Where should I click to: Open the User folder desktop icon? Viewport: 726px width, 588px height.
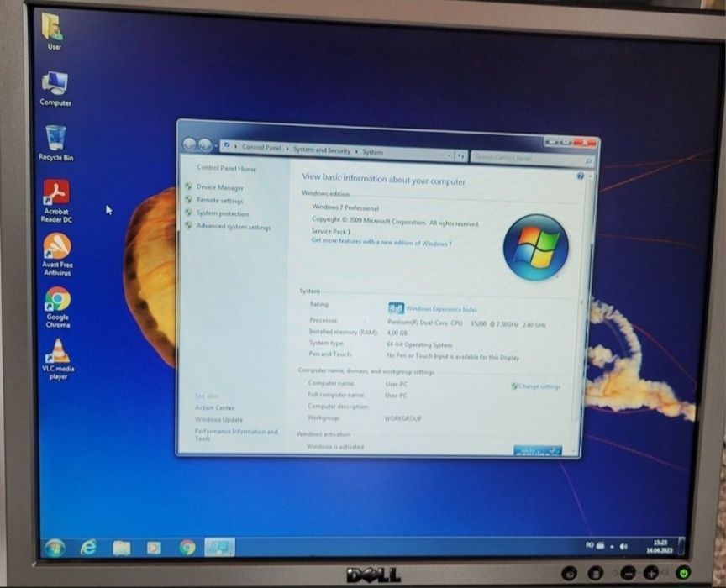tap(54, 31)
